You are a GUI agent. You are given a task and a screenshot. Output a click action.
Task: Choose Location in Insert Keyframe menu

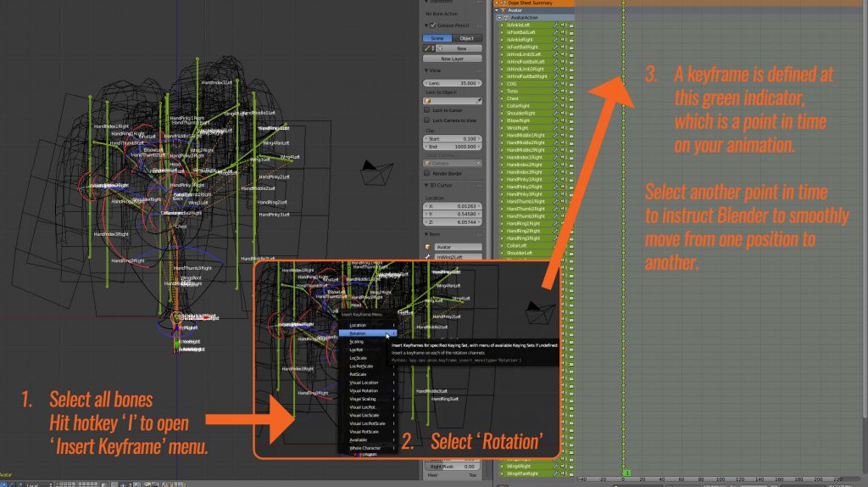368,325
